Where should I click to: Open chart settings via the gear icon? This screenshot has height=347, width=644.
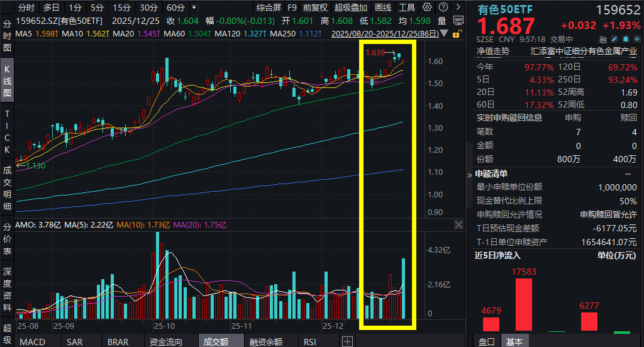[x=427, y=8]
